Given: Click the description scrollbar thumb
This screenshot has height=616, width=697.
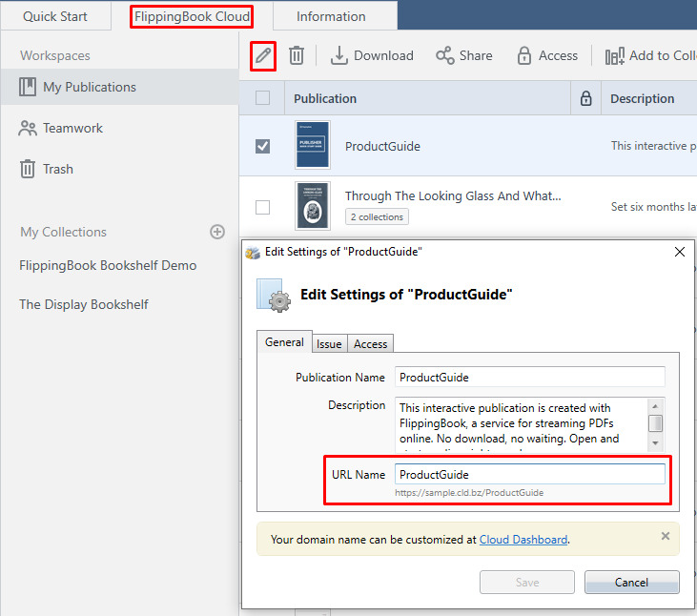Looking at the screenshot, I should click(655, 423).
